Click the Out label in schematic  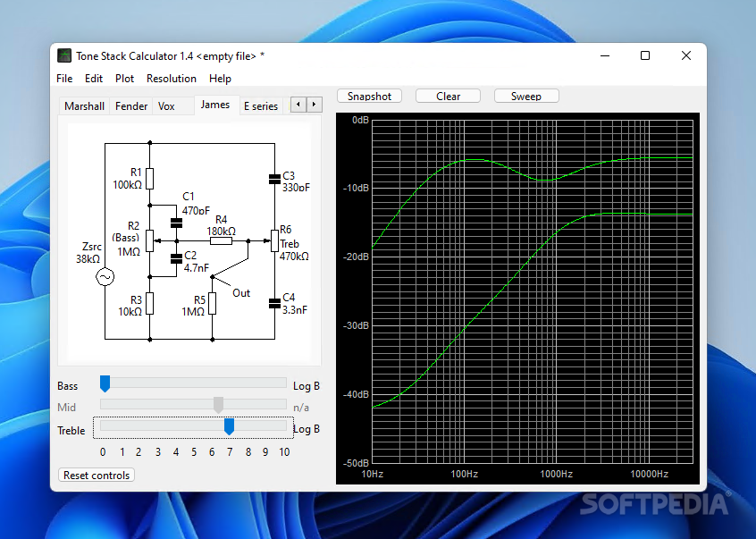(241, 293)
